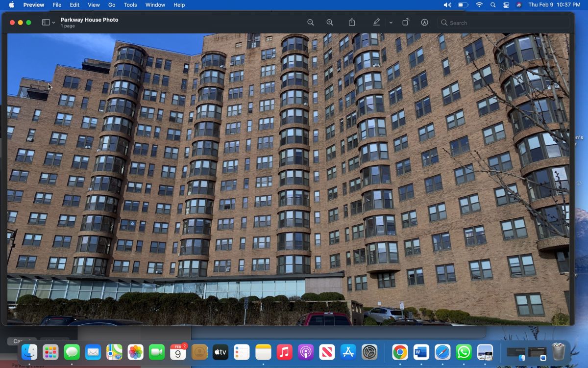Open the Share button in Preview toolbar

tap(352, 23)
